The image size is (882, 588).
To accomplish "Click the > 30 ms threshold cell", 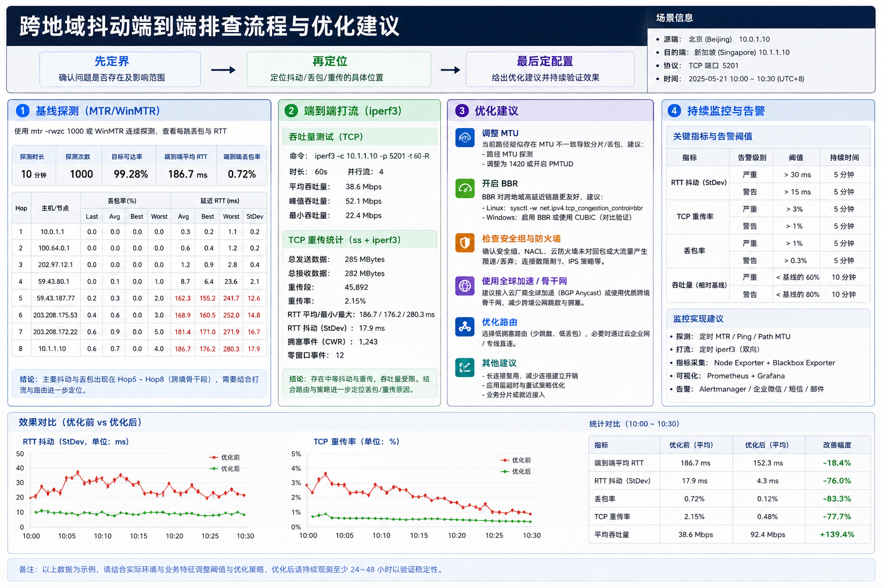I will click(x=797, y=175).
